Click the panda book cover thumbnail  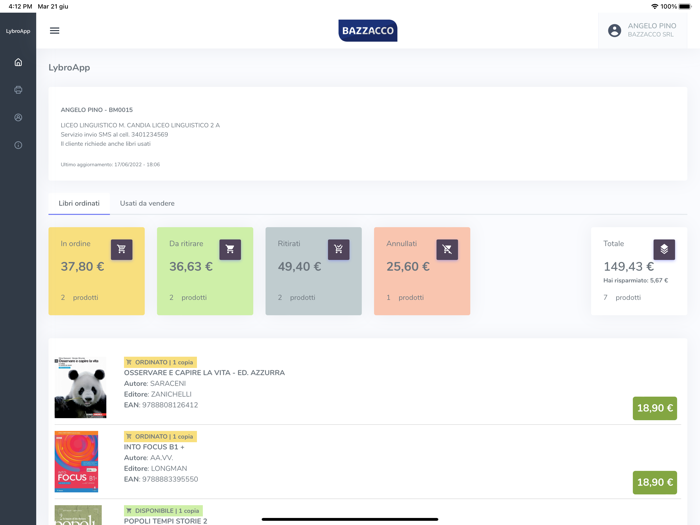(80, 388)
